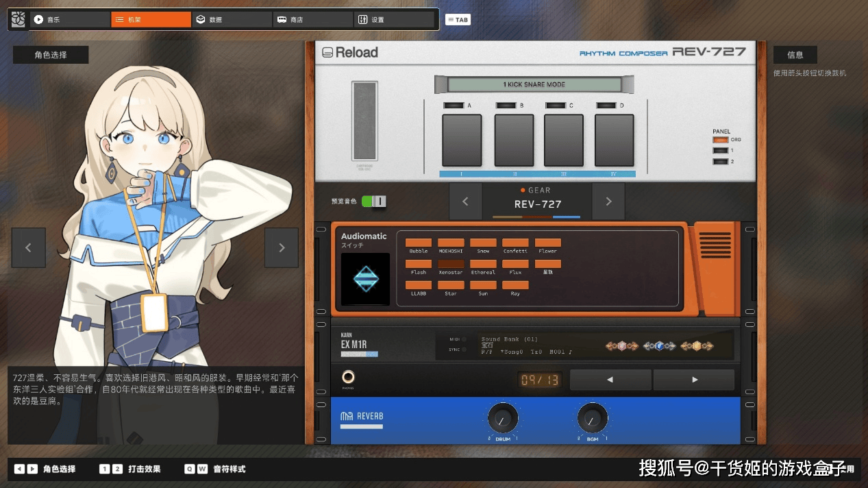Open the 商店 shop tab
The height and width of the screenshot is (488, 868).
312,20
